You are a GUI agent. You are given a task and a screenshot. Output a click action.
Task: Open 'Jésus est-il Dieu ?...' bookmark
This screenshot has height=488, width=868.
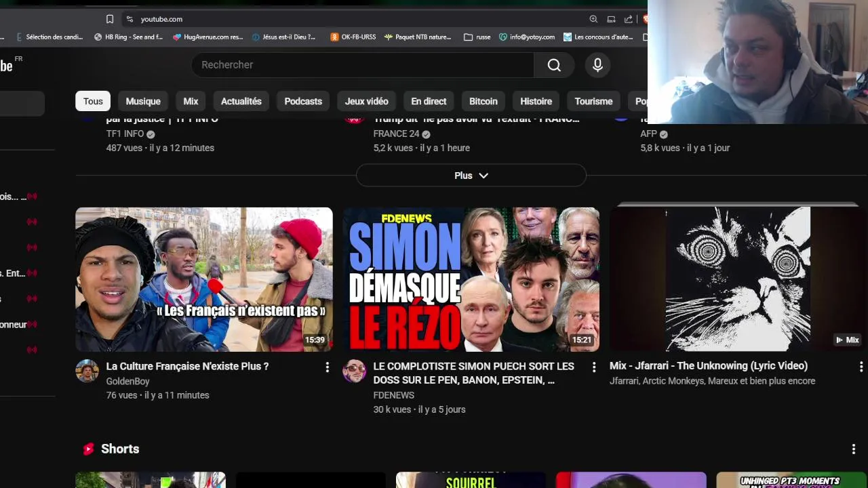[x=283, y=37]
